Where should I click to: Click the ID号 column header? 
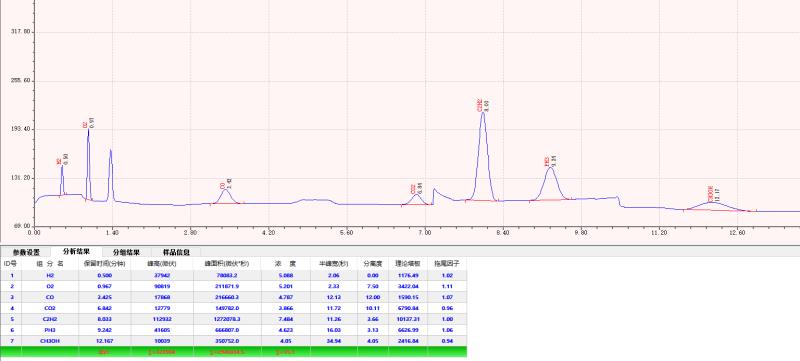11,264
